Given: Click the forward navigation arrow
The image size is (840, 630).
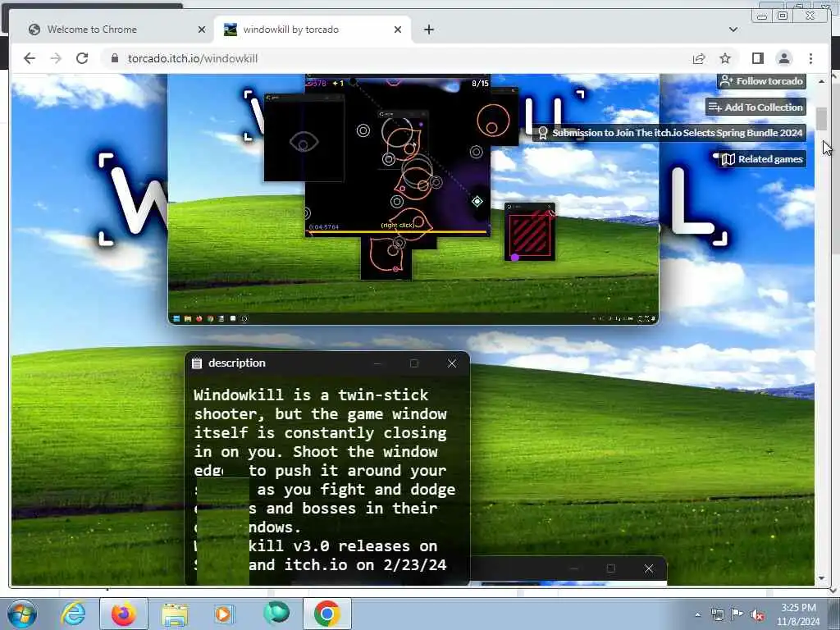Looking at the screenshot, I should coord(56,58).
